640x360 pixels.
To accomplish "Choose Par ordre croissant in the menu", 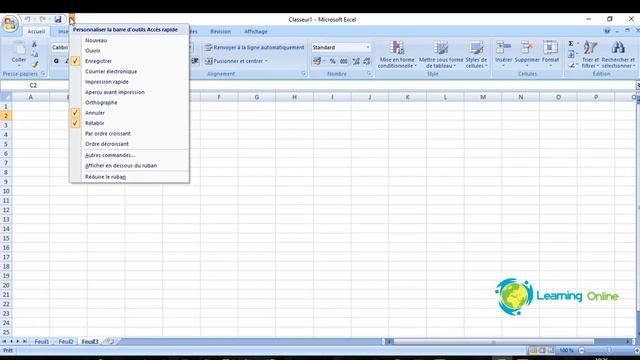I will click(129, 133).
